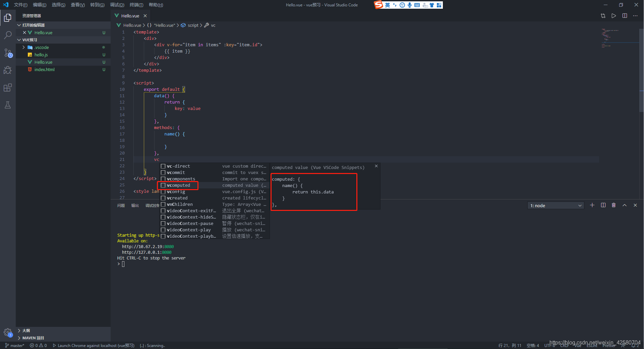Click the "Hello.vue" object breadcrumb
The image size is (644, 349).
(x=161, y=25)
